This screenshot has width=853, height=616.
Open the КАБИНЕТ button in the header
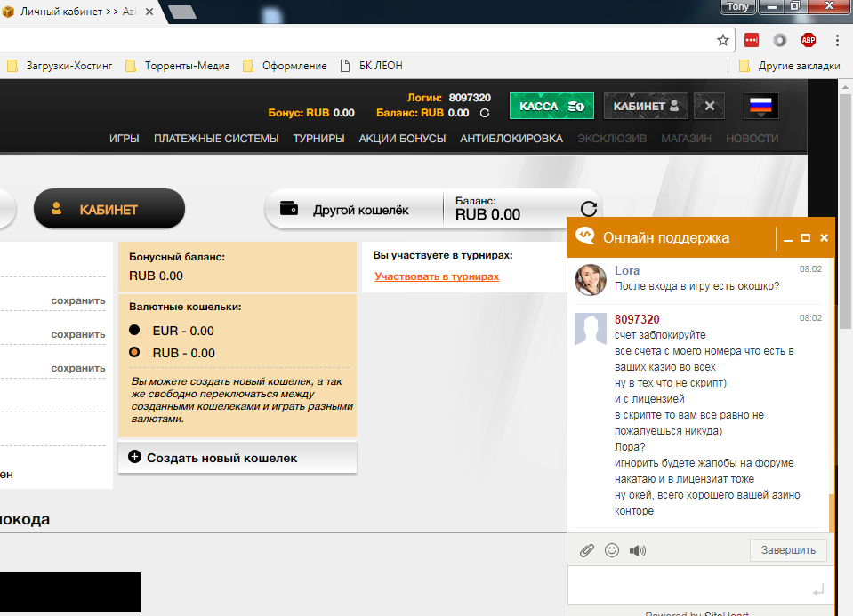[x=646, y=106]
